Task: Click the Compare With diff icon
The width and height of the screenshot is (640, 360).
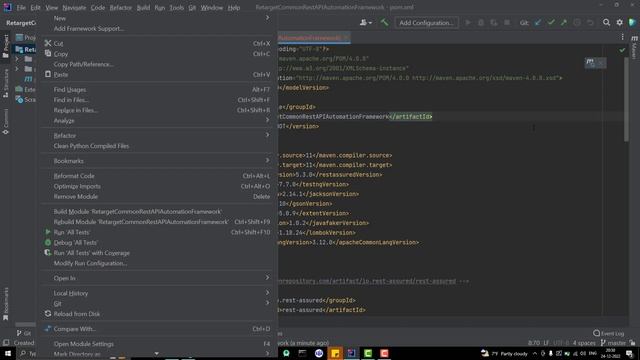Action: click(x=48, y=329)
